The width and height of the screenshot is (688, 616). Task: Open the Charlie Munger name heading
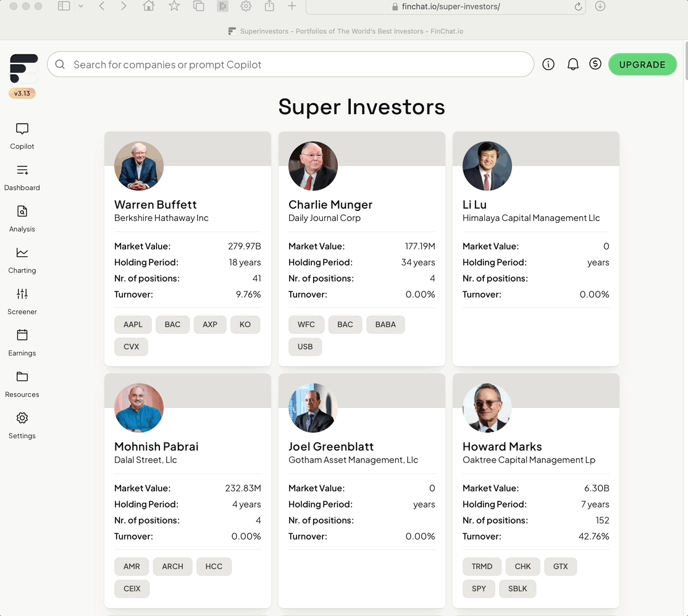click(330, 205)
